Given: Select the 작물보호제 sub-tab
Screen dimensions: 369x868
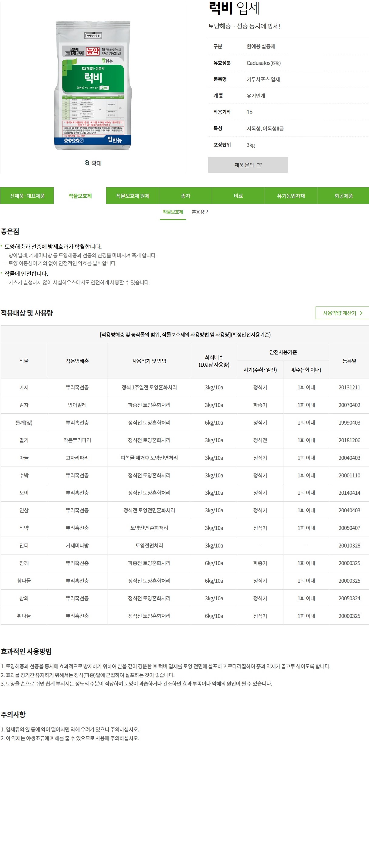Looking at the screenshot, I should (x=173, y=212).
